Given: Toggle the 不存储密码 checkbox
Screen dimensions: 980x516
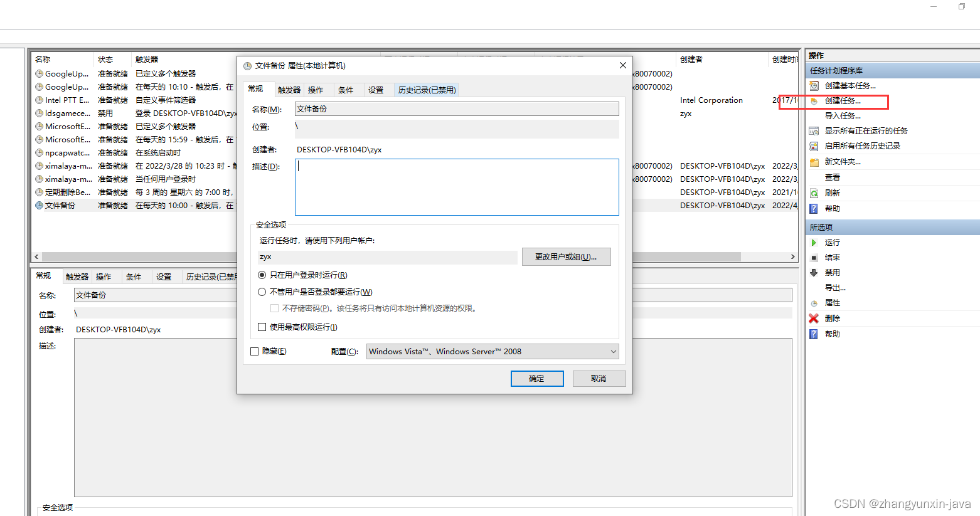Looking at the screenshot, I should tap(274, 308).
